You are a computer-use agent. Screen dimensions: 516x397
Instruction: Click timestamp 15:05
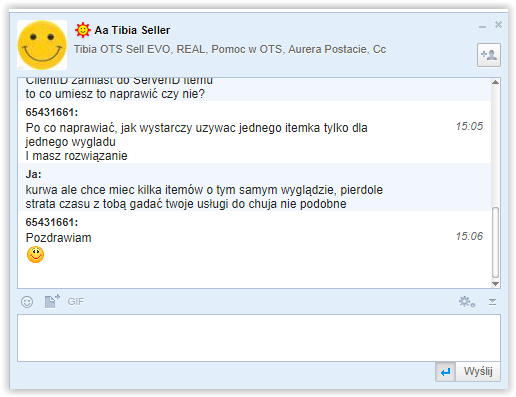[x=469, y=126]
